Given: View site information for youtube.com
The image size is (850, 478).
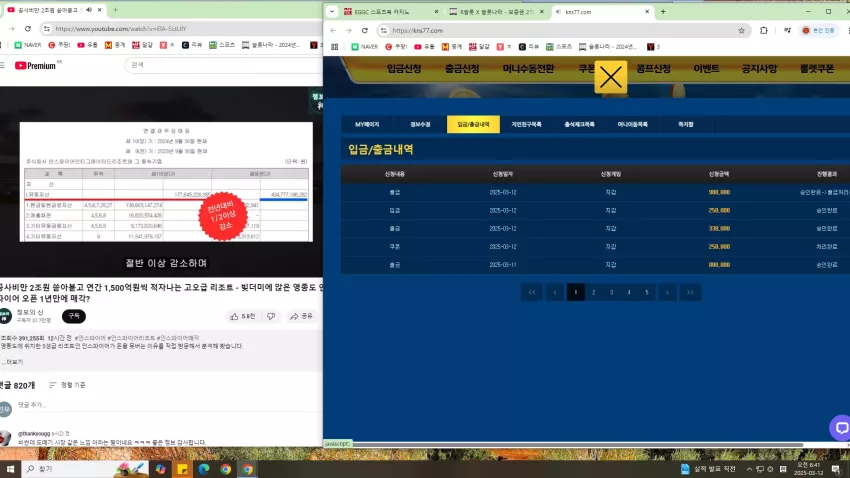Looking at the screenshot, I should (x=47, y=29).
